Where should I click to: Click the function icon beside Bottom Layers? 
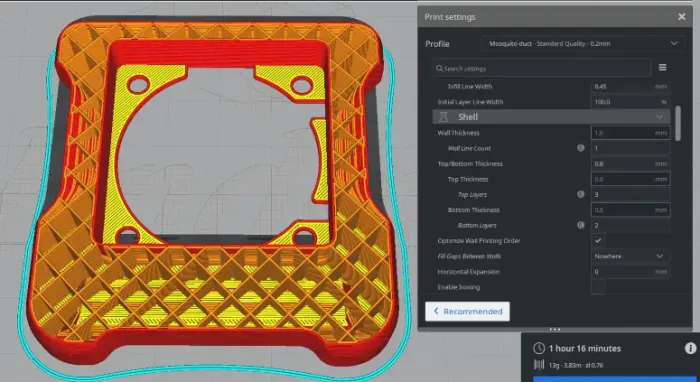coord(581,225)
